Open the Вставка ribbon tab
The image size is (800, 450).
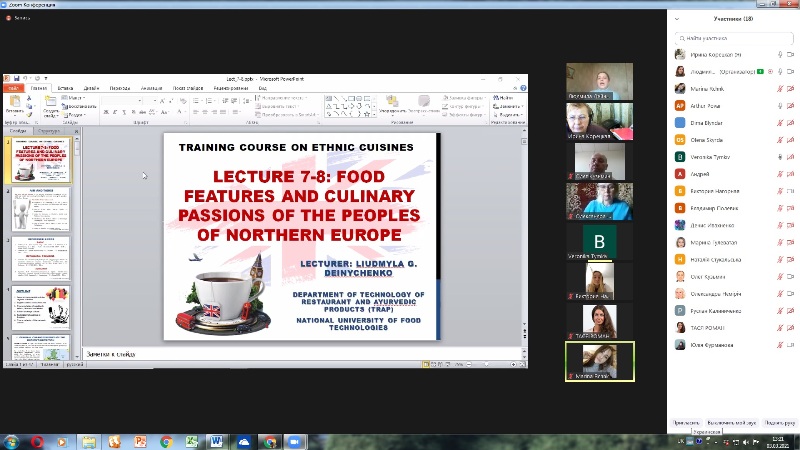pyautogui.click(x=65, y=88)
